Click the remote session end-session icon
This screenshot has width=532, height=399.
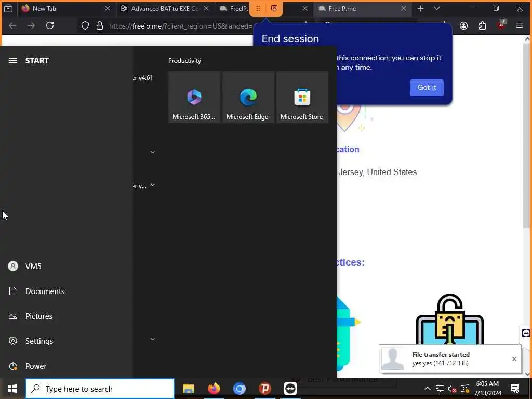(x=274, y=8)
